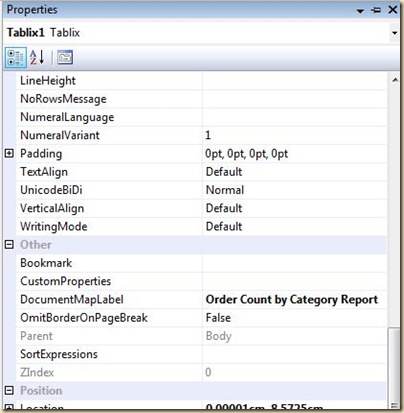This screenshot has width=404, height=413.
Task: Click the WritingMode Default value
Action: (x=224, y=226)
